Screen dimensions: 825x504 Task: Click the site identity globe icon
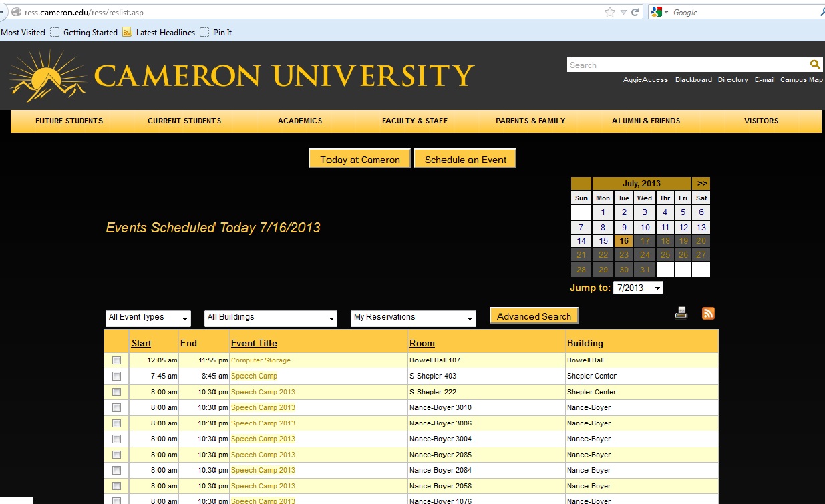pos(16,12)
